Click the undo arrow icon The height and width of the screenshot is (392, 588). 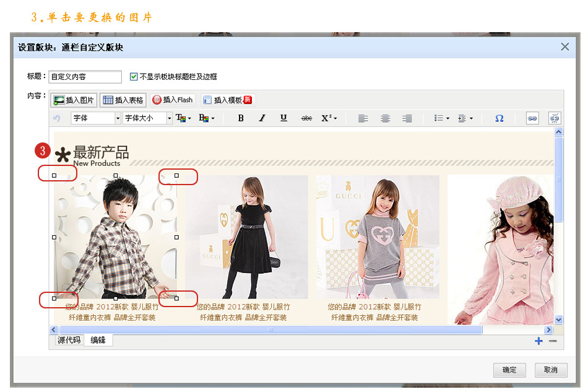point(57,118)
